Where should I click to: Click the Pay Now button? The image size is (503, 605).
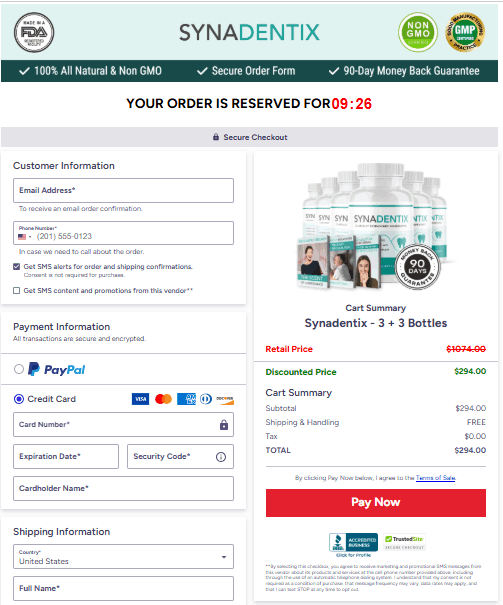coord(376,503)
